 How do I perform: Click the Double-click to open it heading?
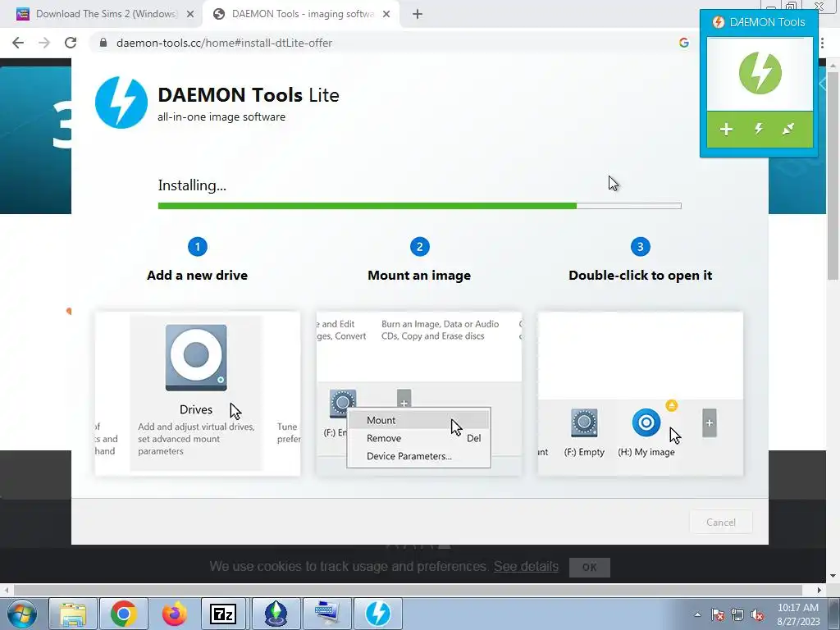[x=640, y=276]
